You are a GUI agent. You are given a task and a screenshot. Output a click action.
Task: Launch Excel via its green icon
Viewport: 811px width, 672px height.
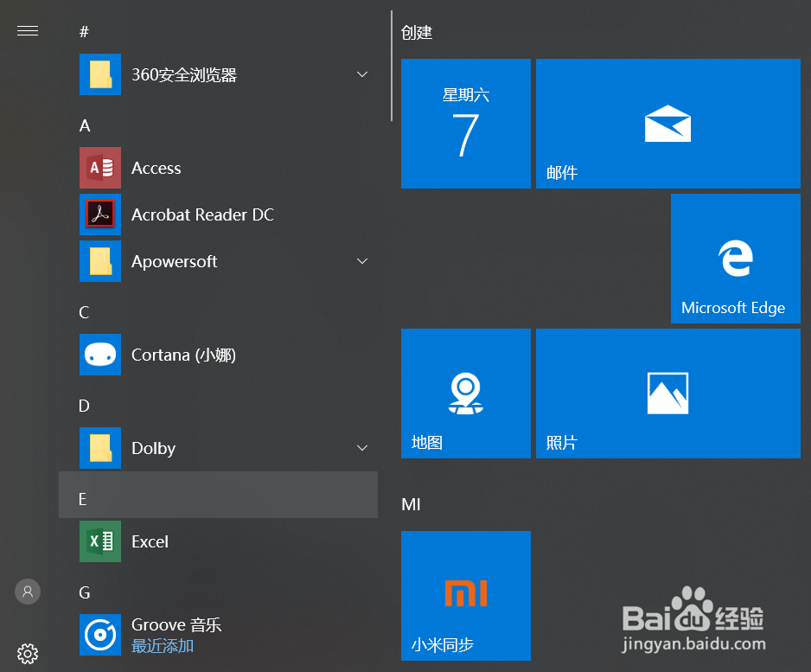click(x=100, y=541)
